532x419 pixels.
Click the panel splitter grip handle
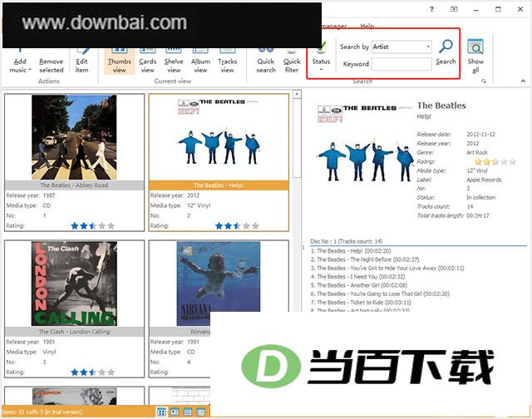pyautogui.click(x=303, y=248)
